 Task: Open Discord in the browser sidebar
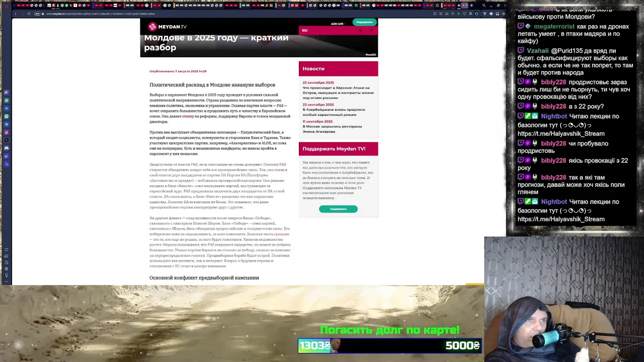point(7,148)
